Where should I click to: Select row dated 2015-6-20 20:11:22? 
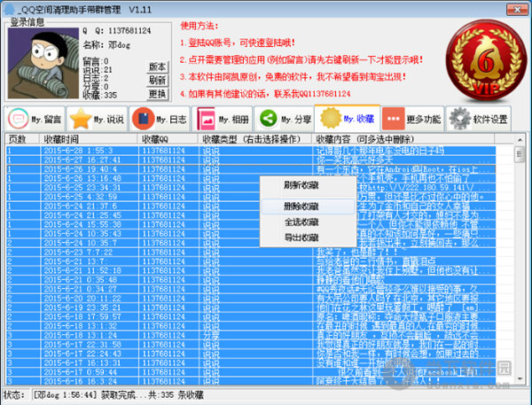tap(251, 298)
